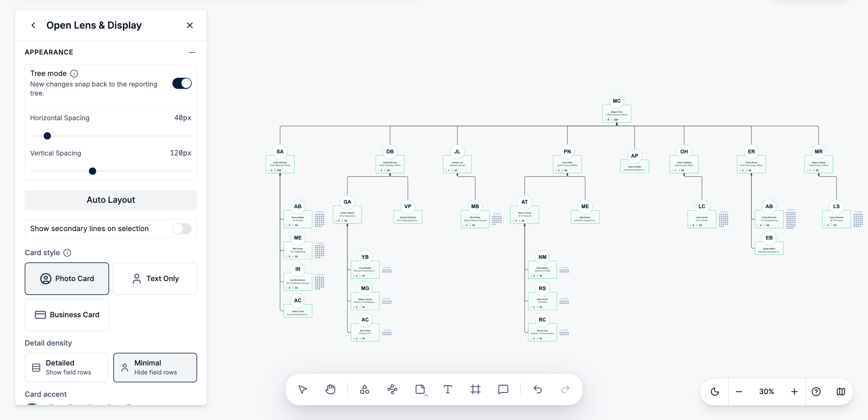The image size is (868, 420).
Task: Select Riley Scott Controller card
Action: (x=542, y=301)
